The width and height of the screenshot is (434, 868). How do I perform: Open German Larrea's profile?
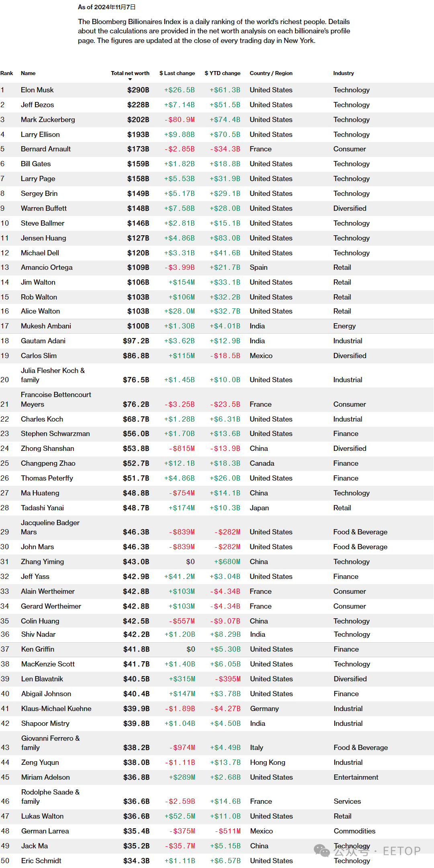45,831
